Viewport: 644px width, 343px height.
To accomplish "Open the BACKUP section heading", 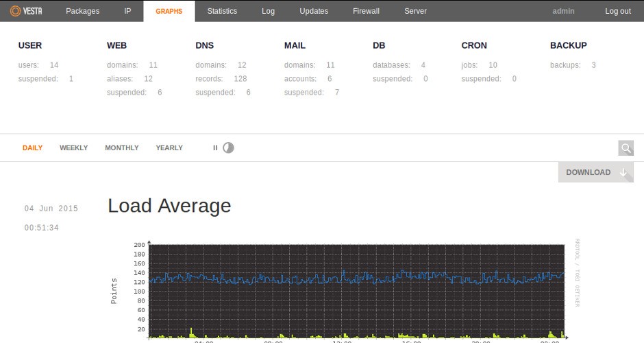I will (x=568, y=45).
